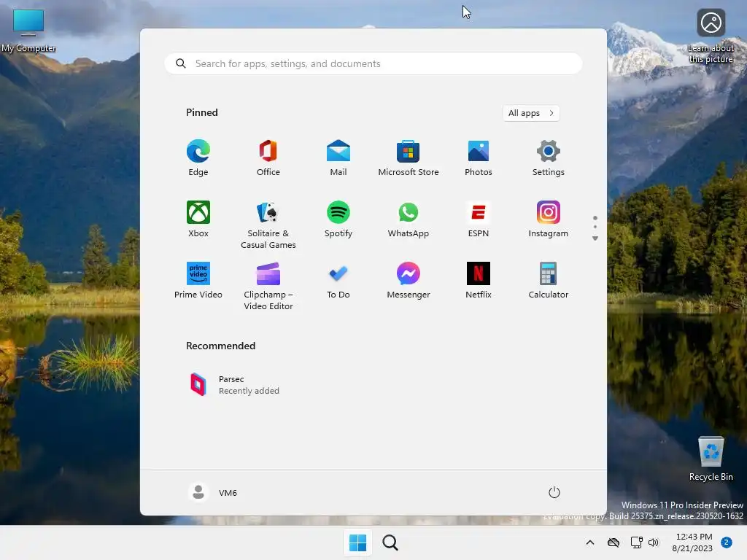Open the Calculator app

pyautogui.click(x=549, y=281)
